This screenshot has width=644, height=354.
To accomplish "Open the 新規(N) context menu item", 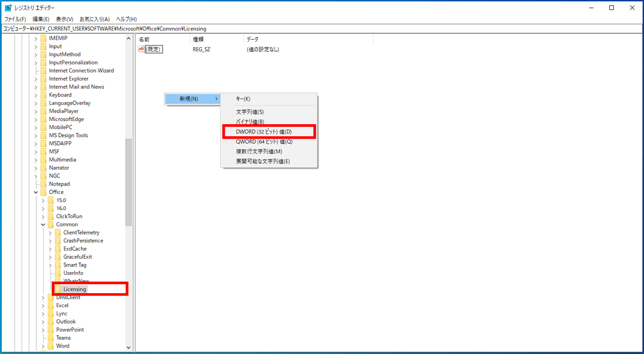I will pos(193,99).
